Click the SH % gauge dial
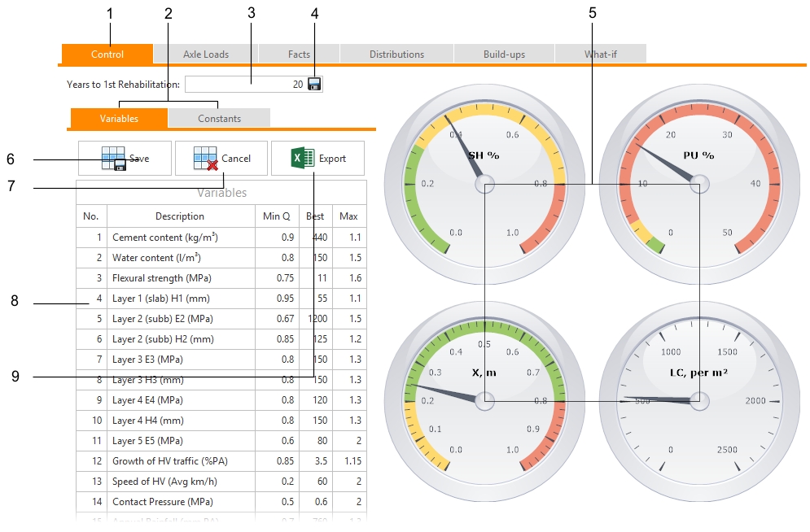 click(484, 183)
